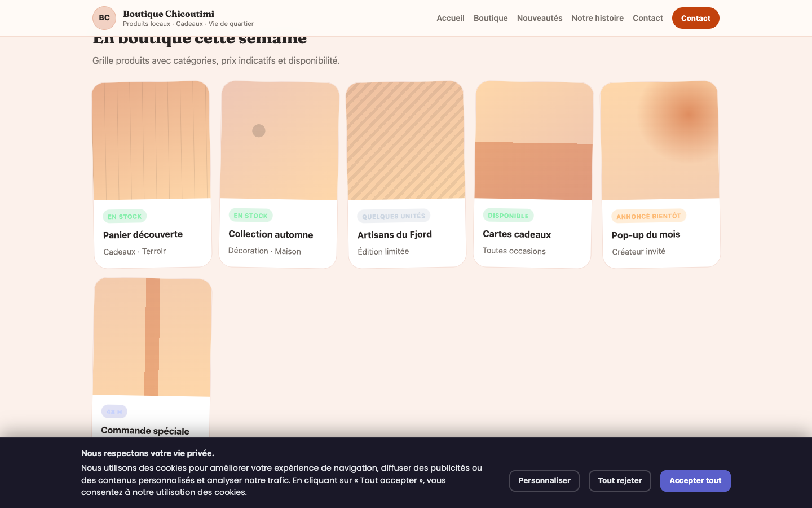This screenshot has width=812, height=508.
Task: Click the QUELQUES UNITÉS badge
Action: pyautogui.click(x=394, y=216)
